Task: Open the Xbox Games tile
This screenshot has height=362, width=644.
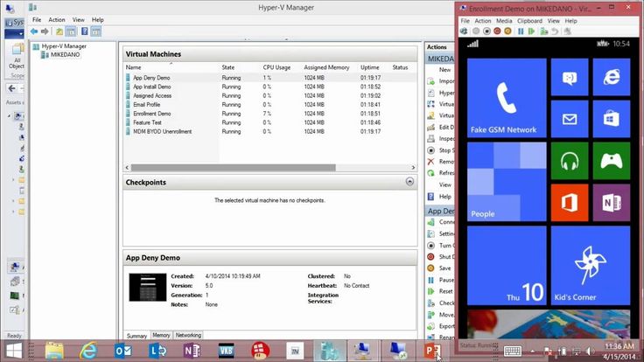Action: coord(612,161)
